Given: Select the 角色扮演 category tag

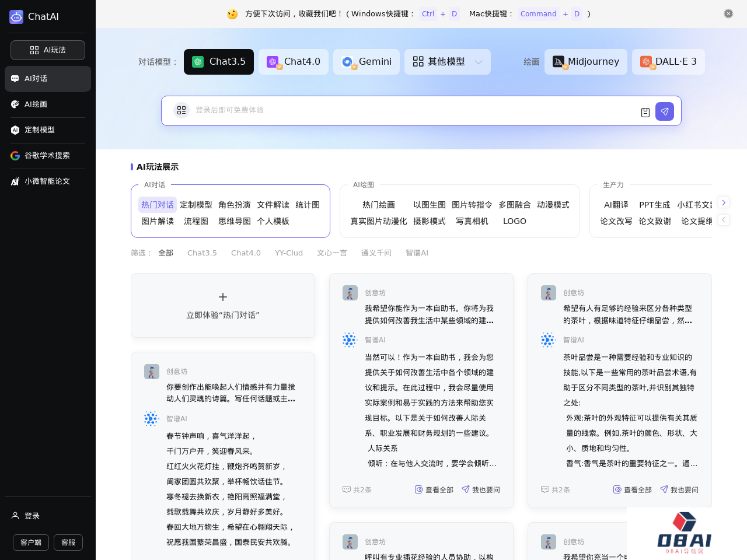Looking at the screenshot, I should [x=234, y=205].
